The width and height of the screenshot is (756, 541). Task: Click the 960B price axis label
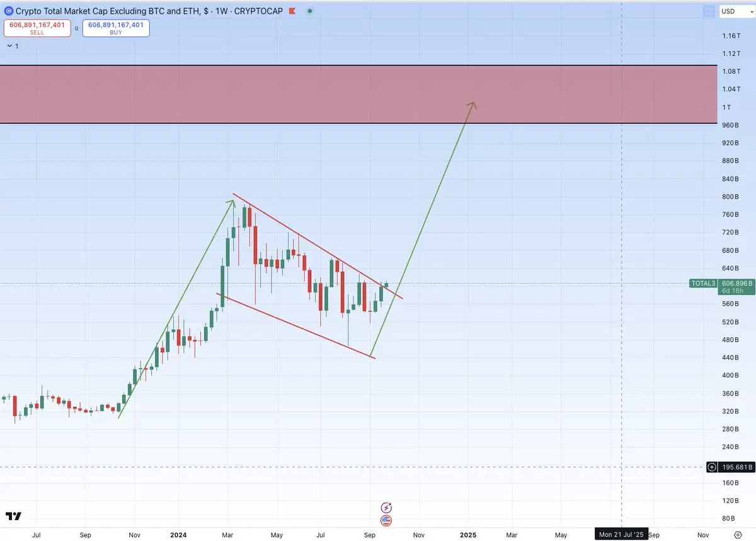point(731,125)
